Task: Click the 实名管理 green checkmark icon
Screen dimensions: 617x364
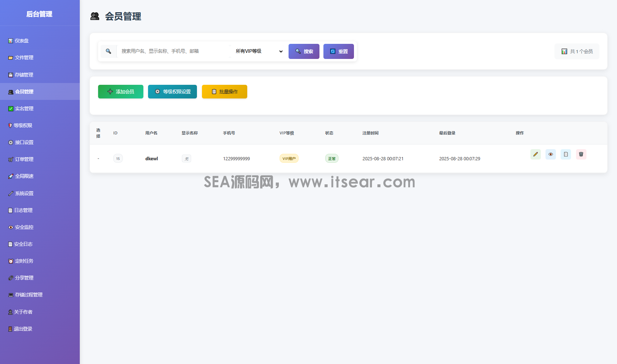Action: (11, 109)
